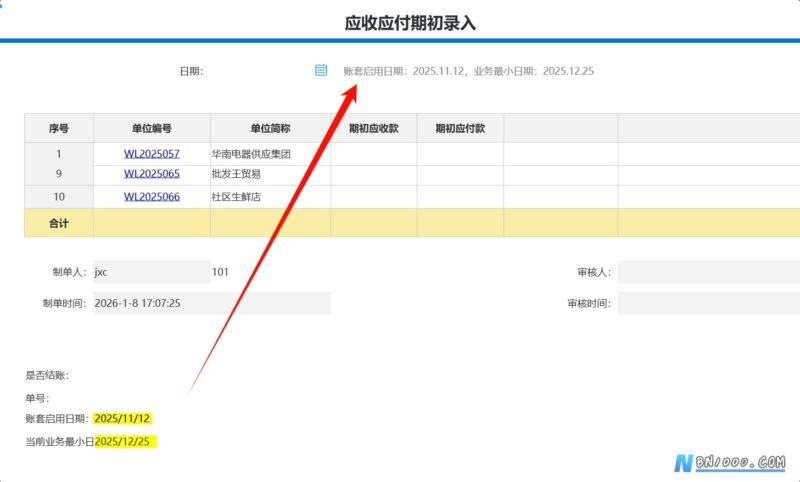This screenshot has height=482, width=800.
Task: Click the 应收应付期初录入 page title
Action: 410,23
